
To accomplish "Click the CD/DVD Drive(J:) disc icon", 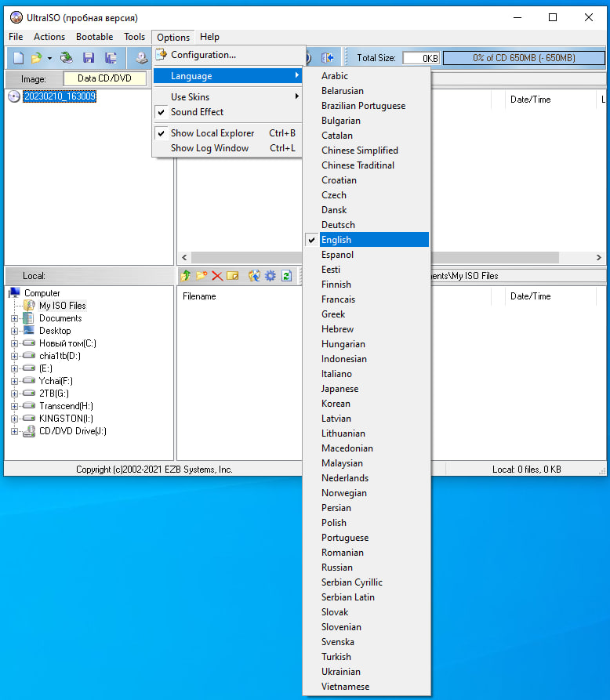I will (29, 431).
